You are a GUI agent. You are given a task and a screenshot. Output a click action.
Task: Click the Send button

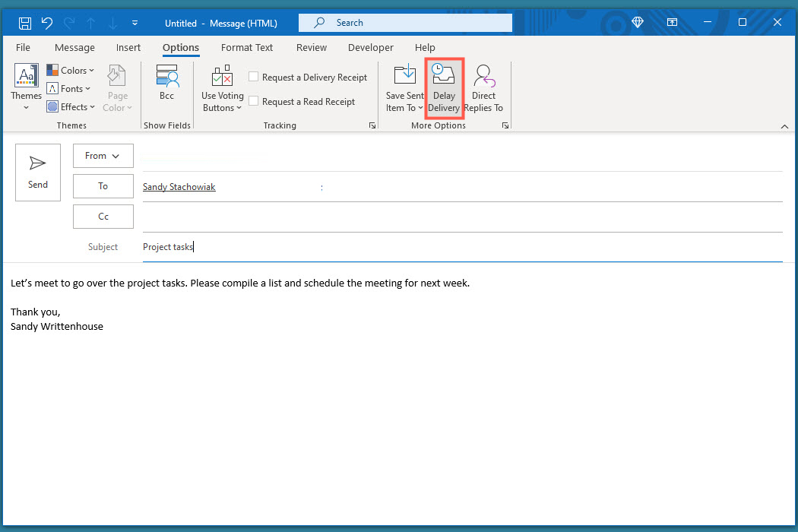37,172
